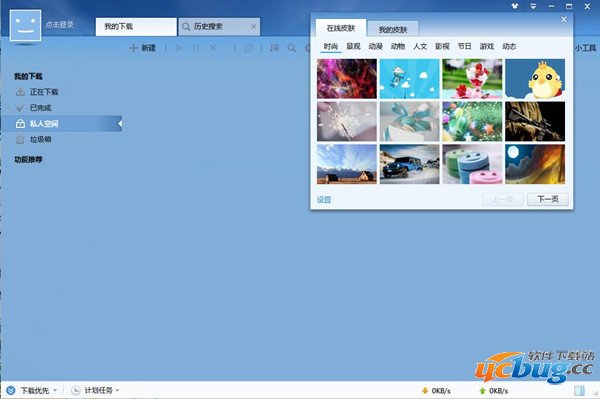Apply the yellow chick skin
This screenshot has width=600, height=399.
(x=535, y=79)
